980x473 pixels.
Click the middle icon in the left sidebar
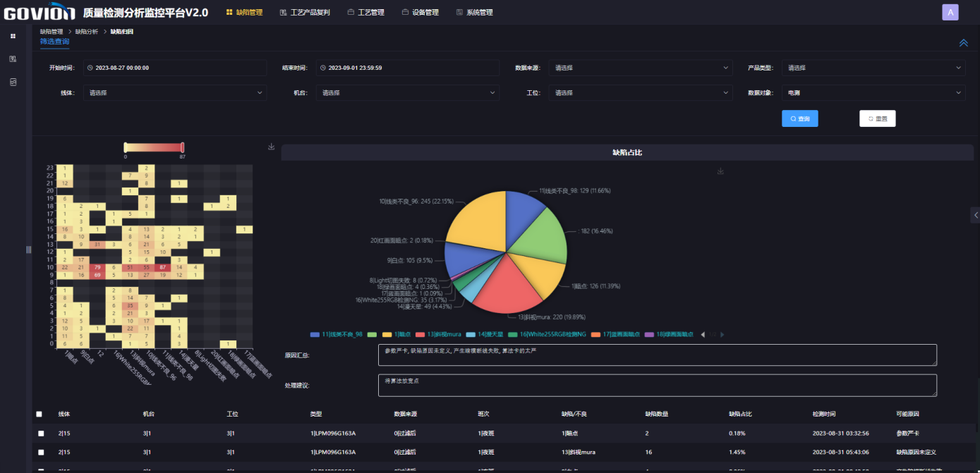(13, 59)
